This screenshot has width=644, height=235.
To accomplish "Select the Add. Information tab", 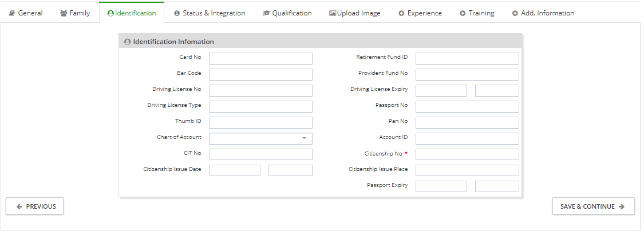I will click(543, 13).
